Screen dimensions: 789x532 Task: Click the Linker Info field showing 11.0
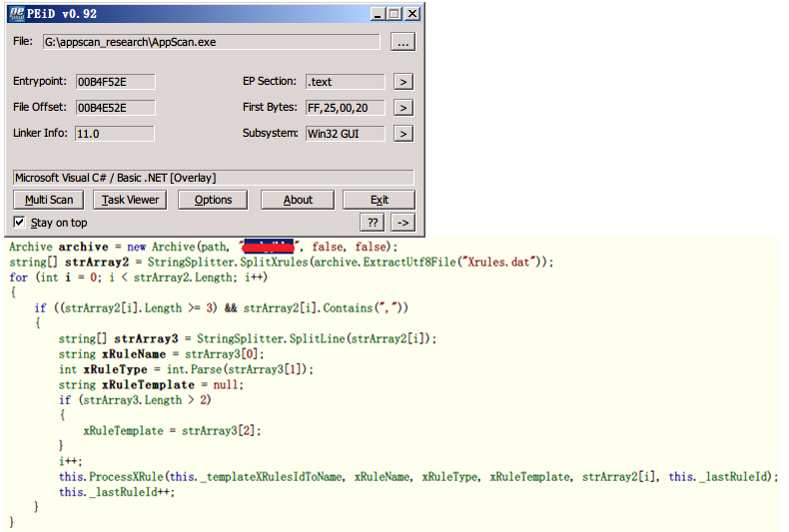point(115,134)
